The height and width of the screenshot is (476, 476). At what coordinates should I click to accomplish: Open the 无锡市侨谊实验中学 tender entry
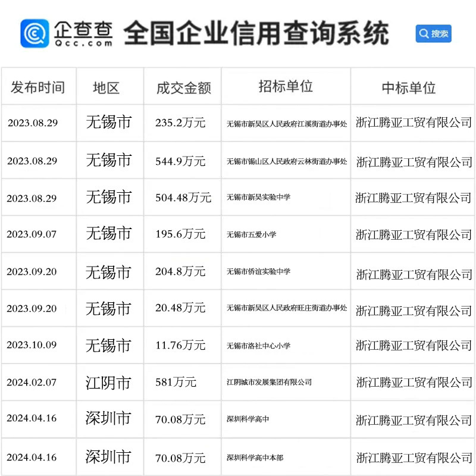click(x=258, y=271)
